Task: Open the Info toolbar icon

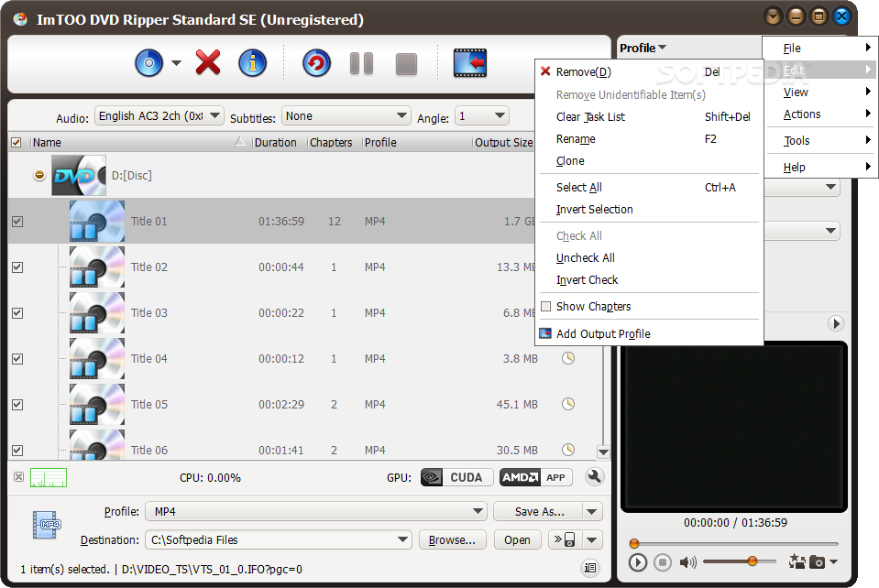Action: (x=252, y=62)
